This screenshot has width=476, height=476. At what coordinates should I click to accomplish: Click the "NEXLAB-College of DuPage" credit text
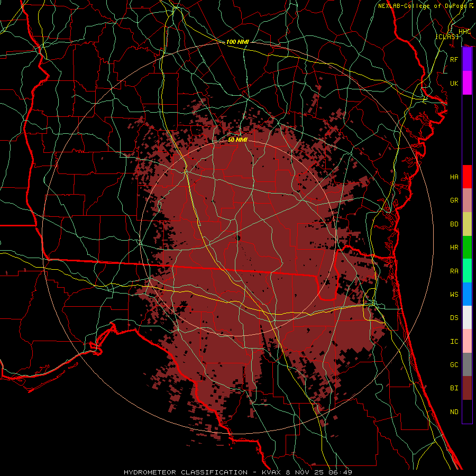[x=423, y=6]
